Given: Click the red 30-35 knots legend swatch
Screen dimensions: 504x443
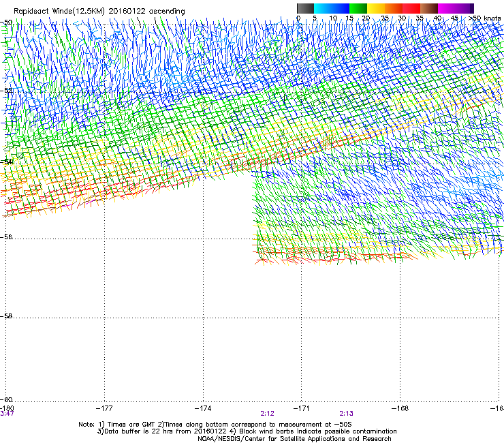Looking at the screenshot, I should pyautogui.click(x=411, y=8).
